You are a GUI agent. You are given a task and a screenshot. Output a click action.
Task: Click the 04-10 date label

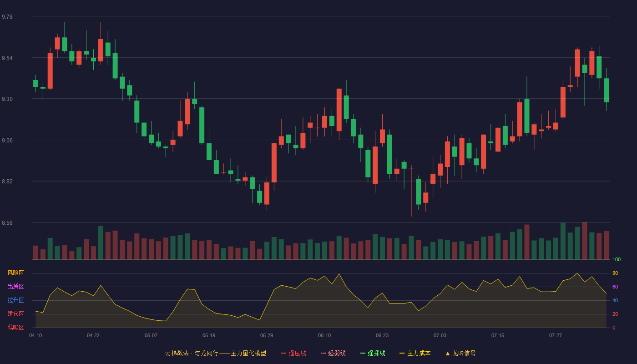35,335
